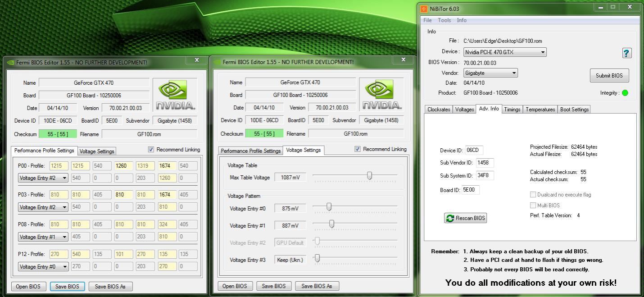The width and height of the screenshot is (644, 297).
Task: Toggle Recommend Linking in middle Fermi window
Action: pyautogui.click(x=358, y=149)
